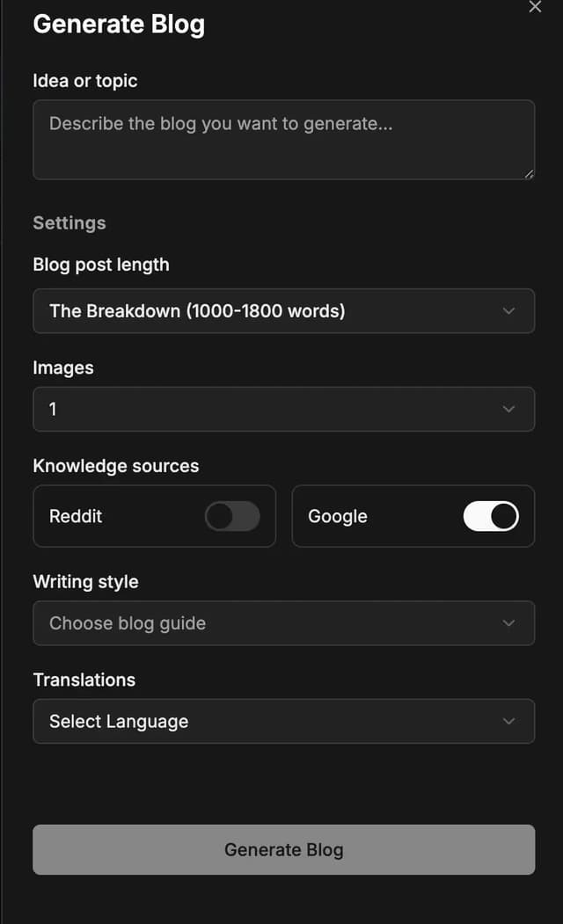563x924 pixels.
Task: Enable the Reddit knowledge source
Action: [231, 516]
